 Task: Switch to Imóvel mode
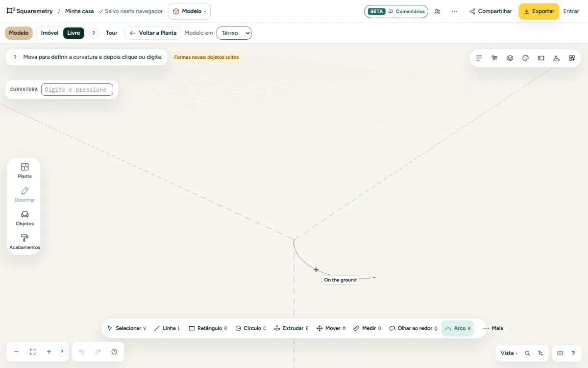tap(49, 33)
